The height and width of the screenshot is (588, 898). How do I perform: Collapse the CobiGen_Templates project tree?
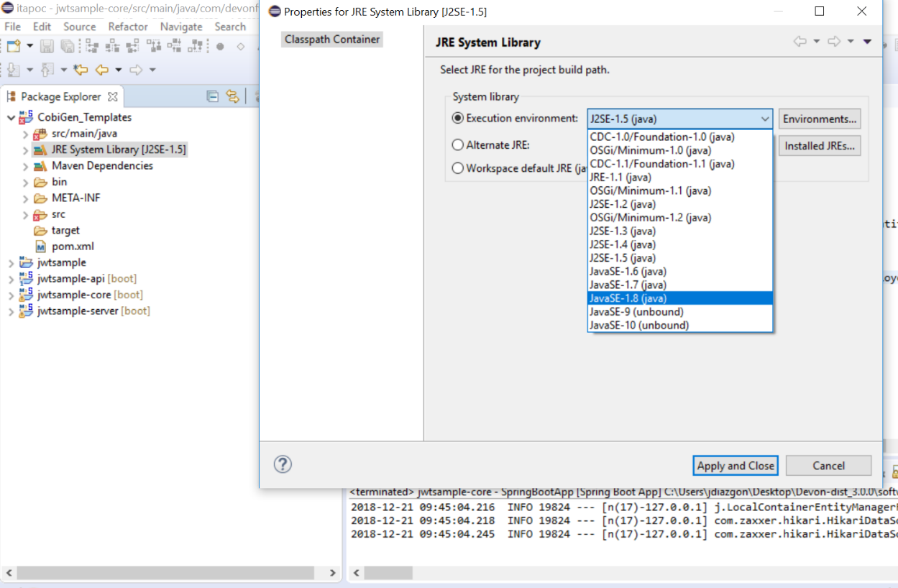click(11, 117)
